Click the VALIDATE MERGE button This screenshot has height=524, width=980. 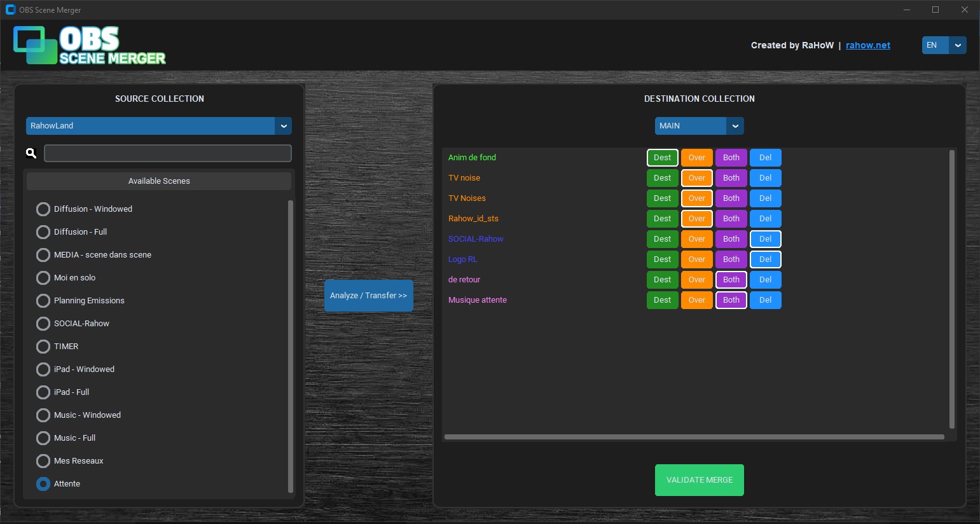[699, 480]
